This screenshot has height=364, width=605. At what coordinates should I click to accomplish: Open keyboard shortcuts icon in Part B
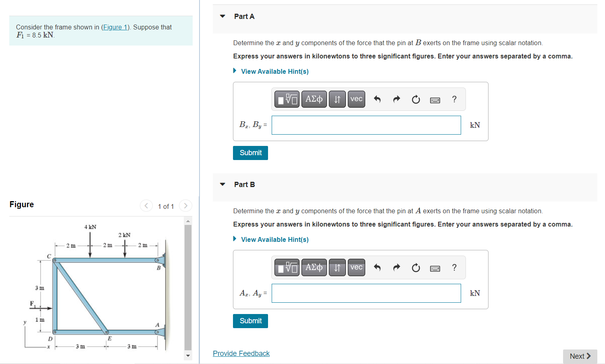pyautogui.click(x=435, y=268)
